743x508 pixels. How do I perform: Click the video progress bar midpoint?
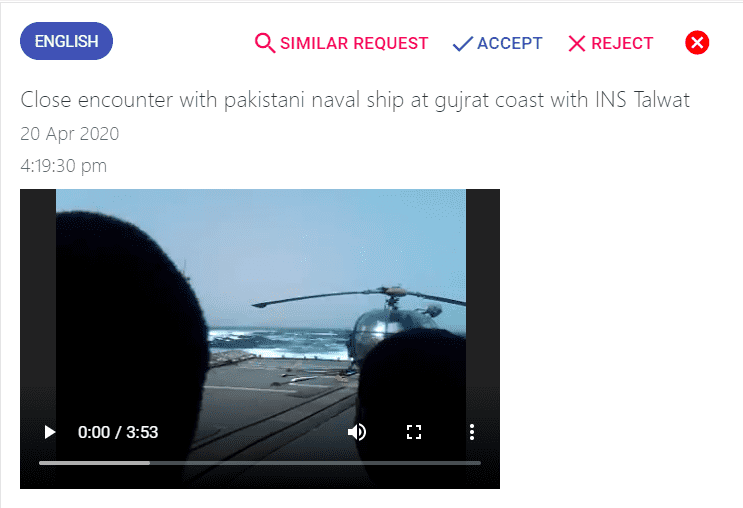point(260,463)
